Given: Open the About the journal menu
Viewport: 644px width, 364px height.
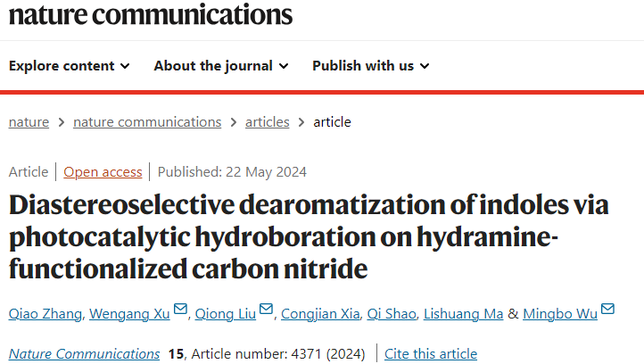Looking at the screenshot, I should click(221, 66).
